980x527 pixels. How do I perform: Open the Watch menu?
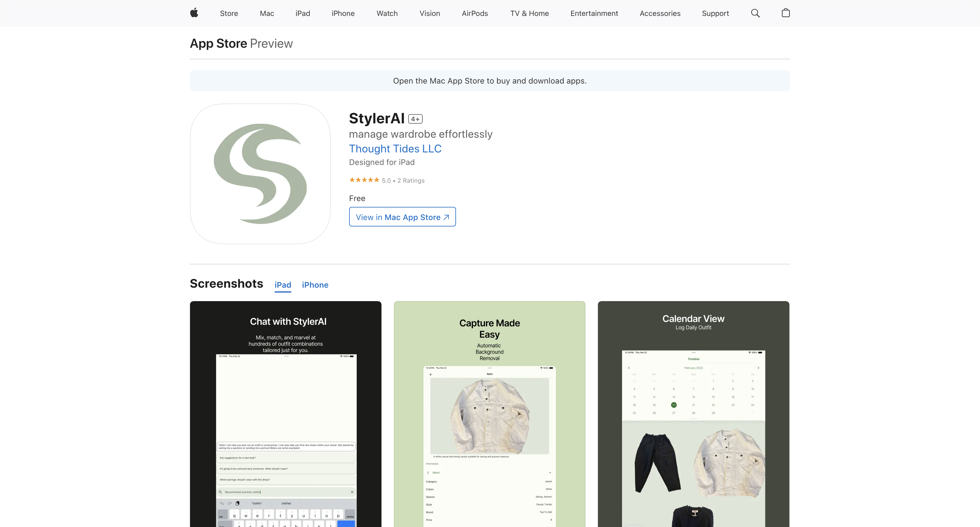point(387,13)
